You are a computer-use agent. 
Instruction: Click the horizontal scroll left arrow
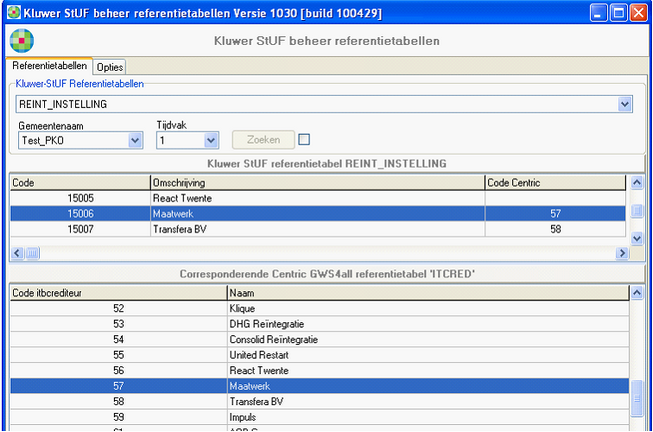17,253
